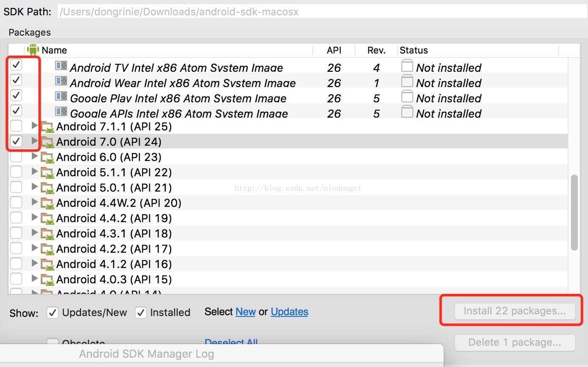
Task: Click the Android 4.0.3 folder icon
Action: pyautogui.click(x=48, y=280)
